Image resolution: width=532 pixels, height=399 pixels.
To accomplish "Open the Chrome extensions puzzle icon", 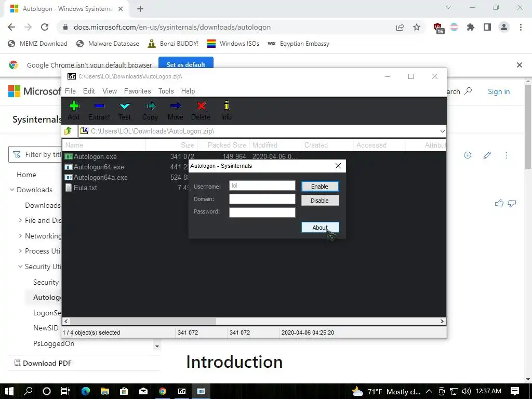I will coord(471,27).
